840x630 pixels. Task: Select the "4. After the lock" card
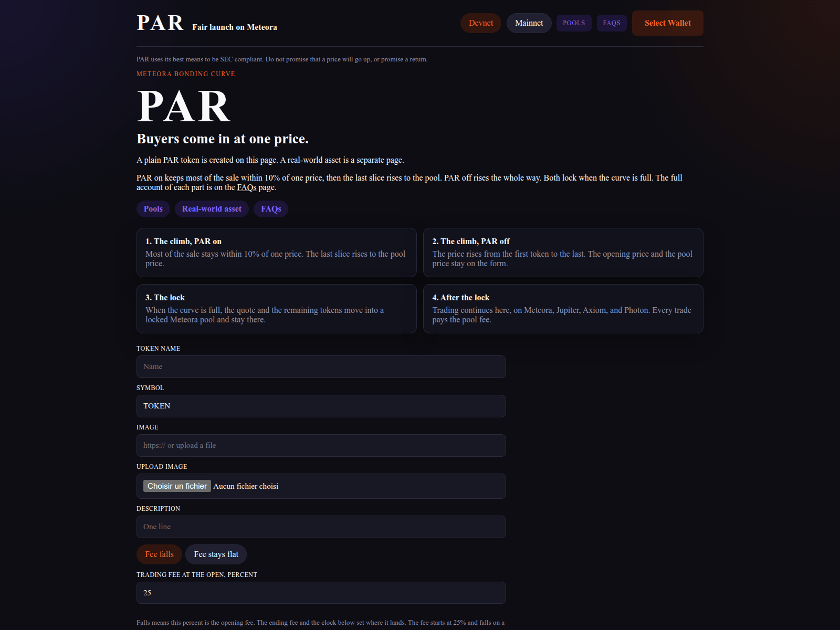563,309
